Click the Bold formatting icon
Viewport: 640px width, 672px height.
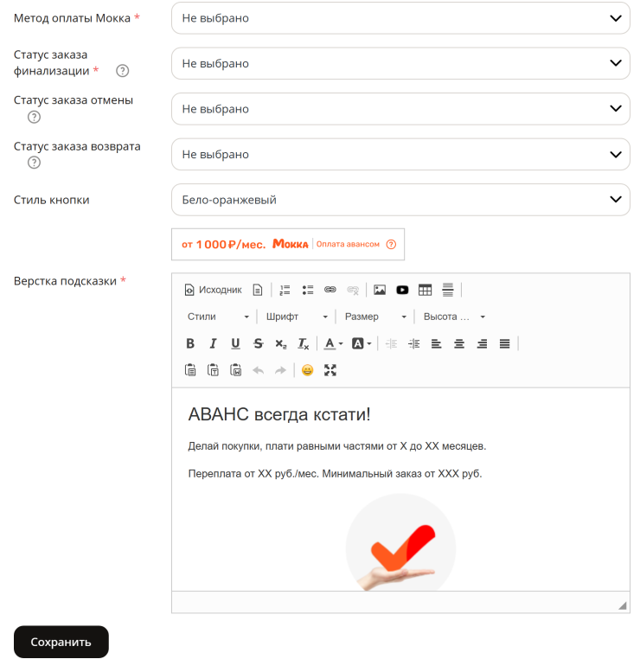pyautogui.click(x=190, y=343)
